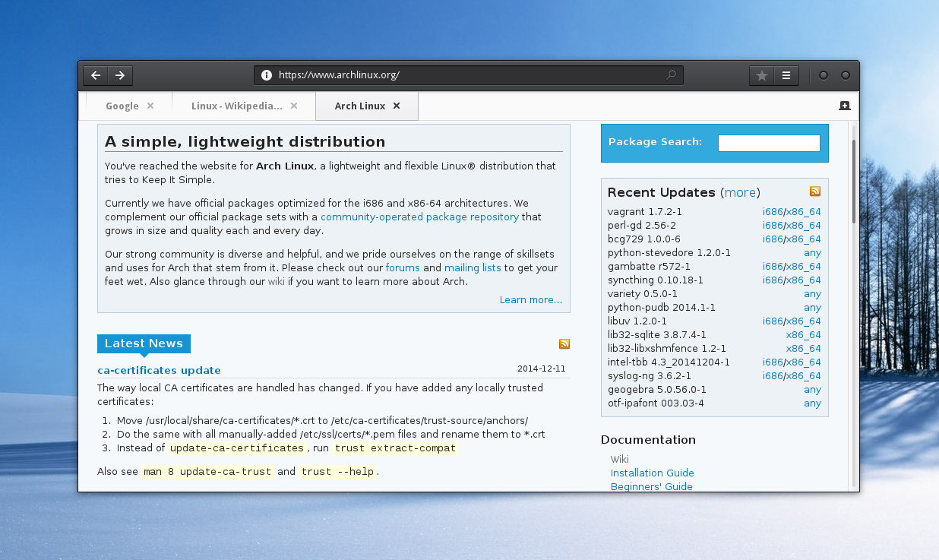The height and width of the screenshot is (560, 939).
Task: Open Latest News RSS feed icon
Action: point(564,344)
